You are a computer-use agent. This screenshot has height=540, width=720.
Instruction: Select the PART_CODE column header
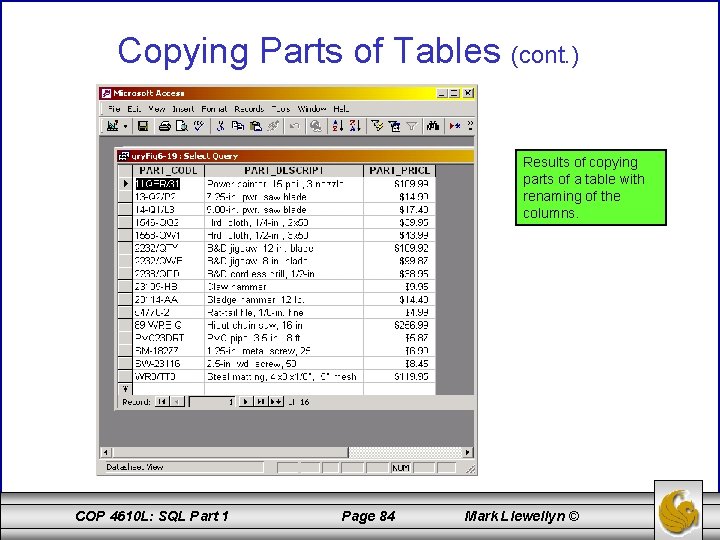[169, 170]
